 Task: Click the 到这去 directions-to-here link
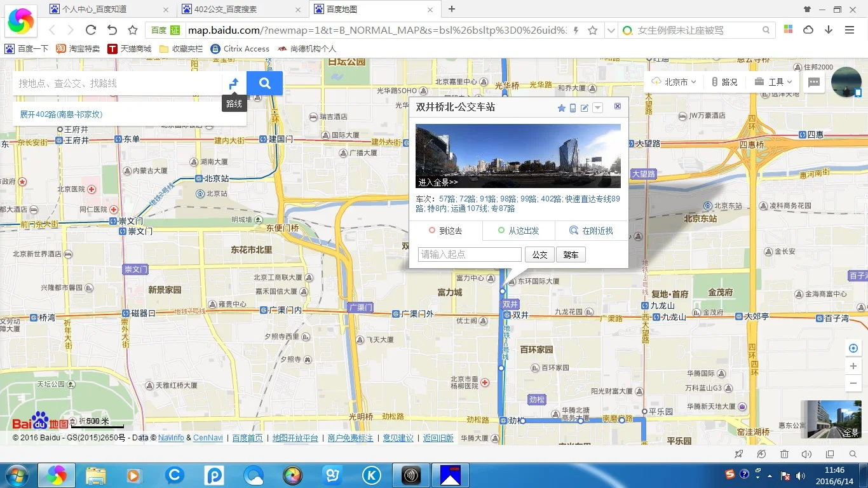click(447, 231)
